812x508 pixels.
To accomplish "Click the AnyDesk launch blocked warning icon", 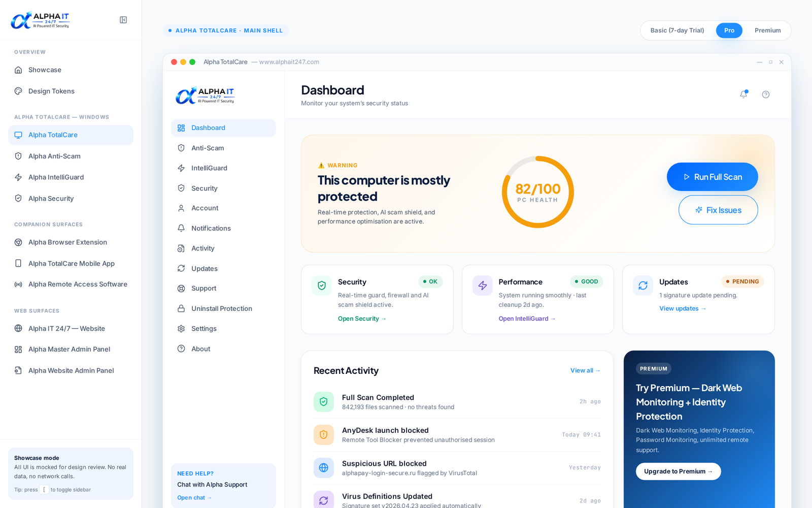I will 324,435.
